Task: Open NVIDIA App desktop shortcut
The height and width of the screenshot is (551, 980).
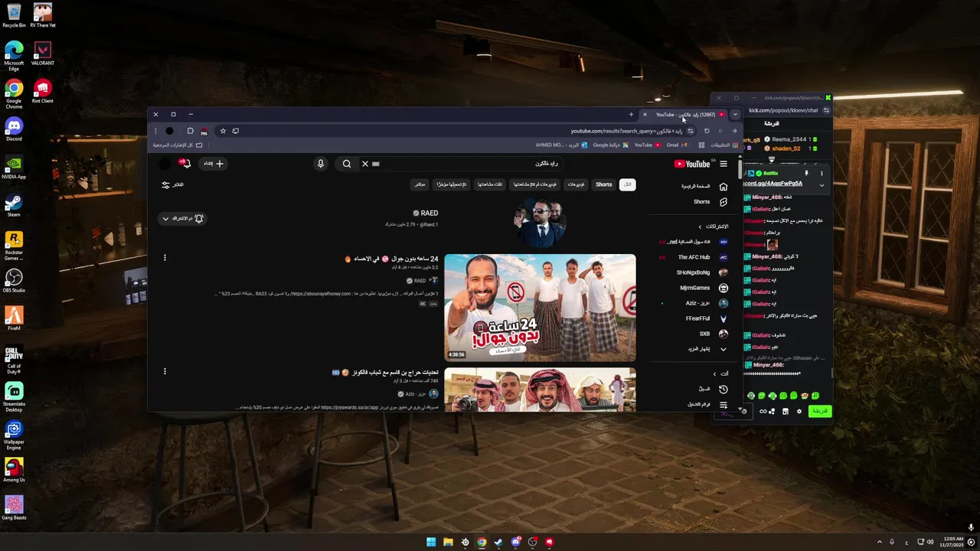Action: (x=14, y=168)
